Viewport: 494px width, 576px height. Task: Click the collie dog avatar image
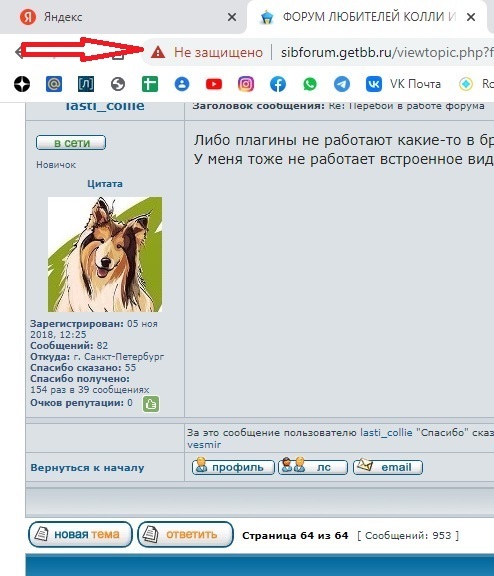coord(105,255)
